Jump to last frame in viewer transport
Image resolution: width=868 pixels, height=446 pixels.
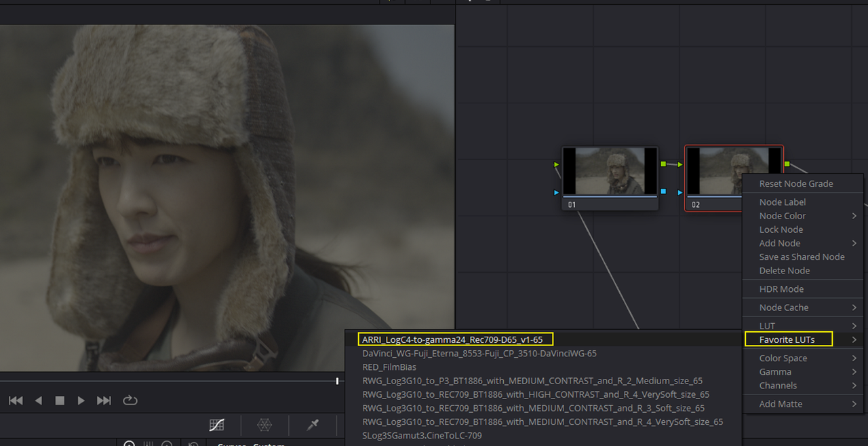(104, 401)
